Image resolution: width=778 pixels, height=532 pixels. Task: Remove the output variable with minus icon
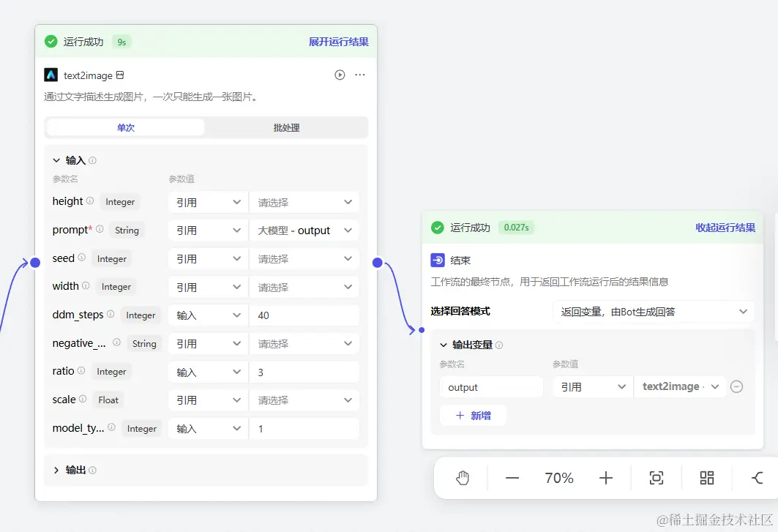pos(737,386)
